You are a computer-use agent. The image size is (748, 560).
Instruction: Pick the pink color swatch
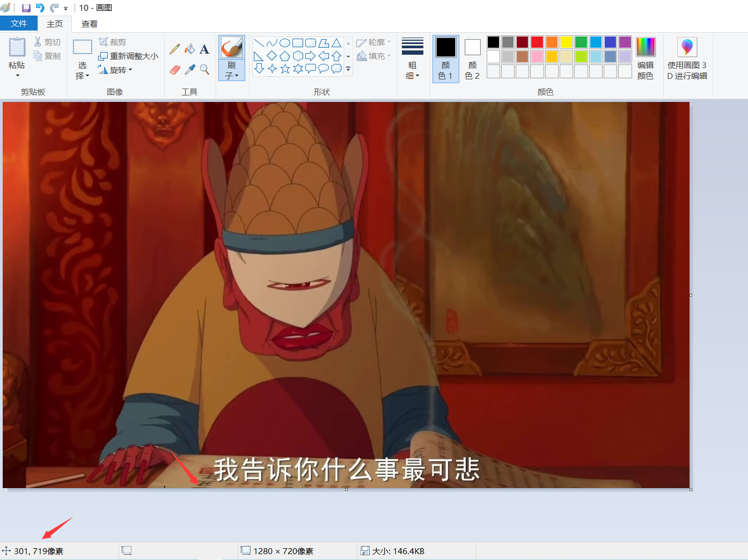(537, 56)
